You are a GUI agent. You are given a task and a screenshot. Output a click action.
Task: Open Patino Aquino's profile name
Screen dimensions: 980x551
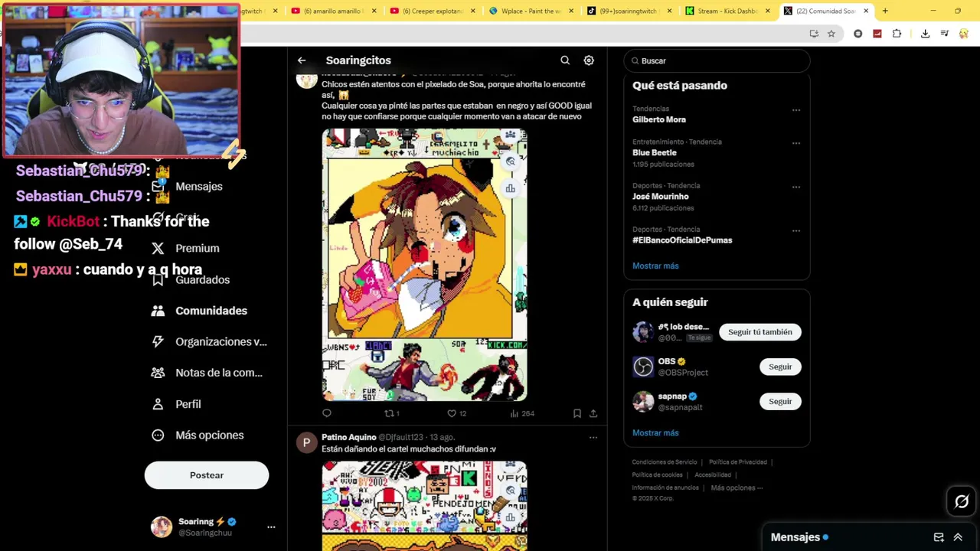348,437
